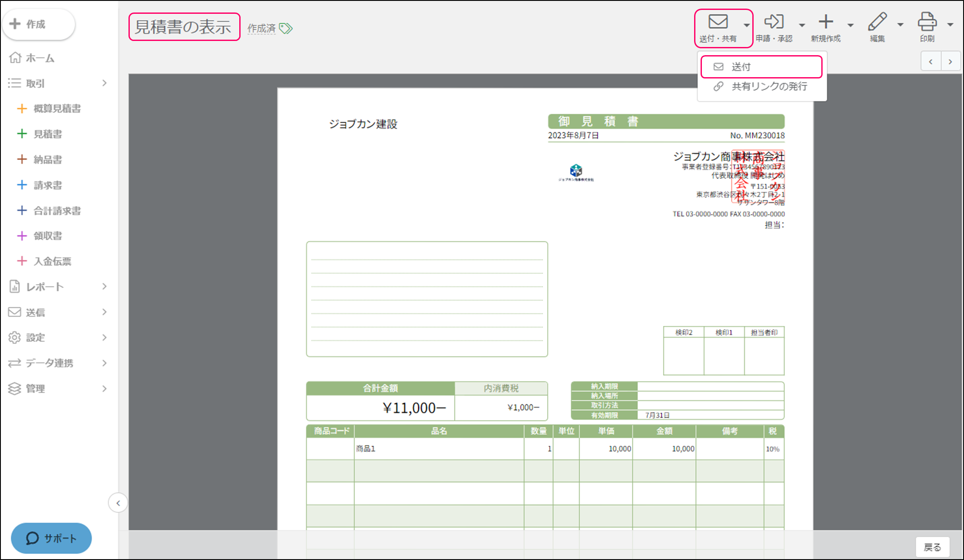Open the サポート chat button

[51, 538]
